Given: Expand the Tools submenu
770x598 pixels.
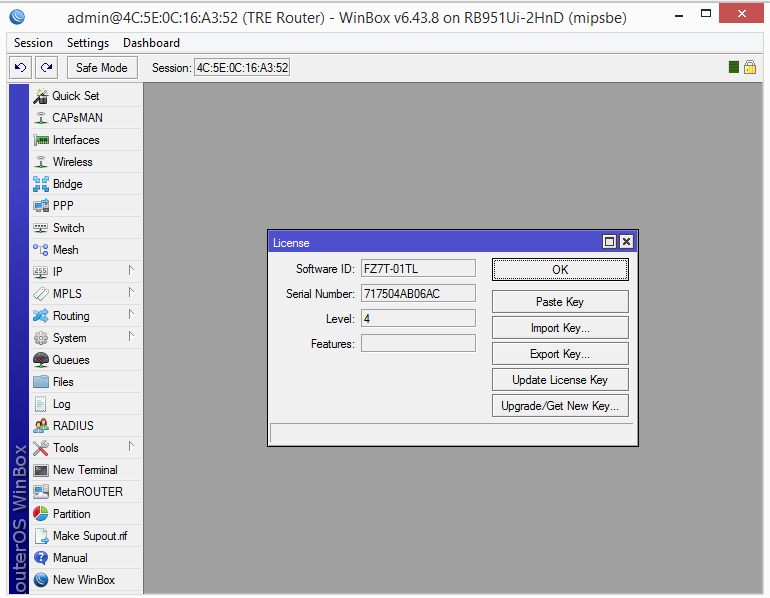Looking at the screenshot, I should pos(131,447).
